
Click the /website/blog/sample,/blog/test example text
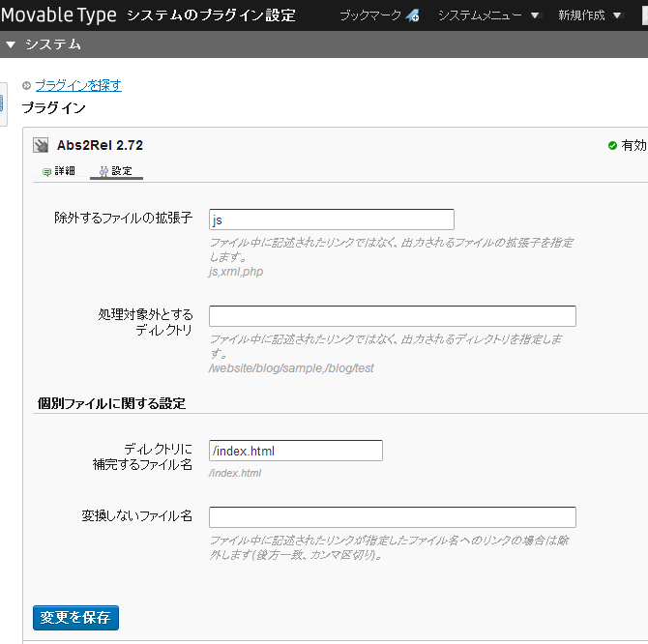coord(291,368)
